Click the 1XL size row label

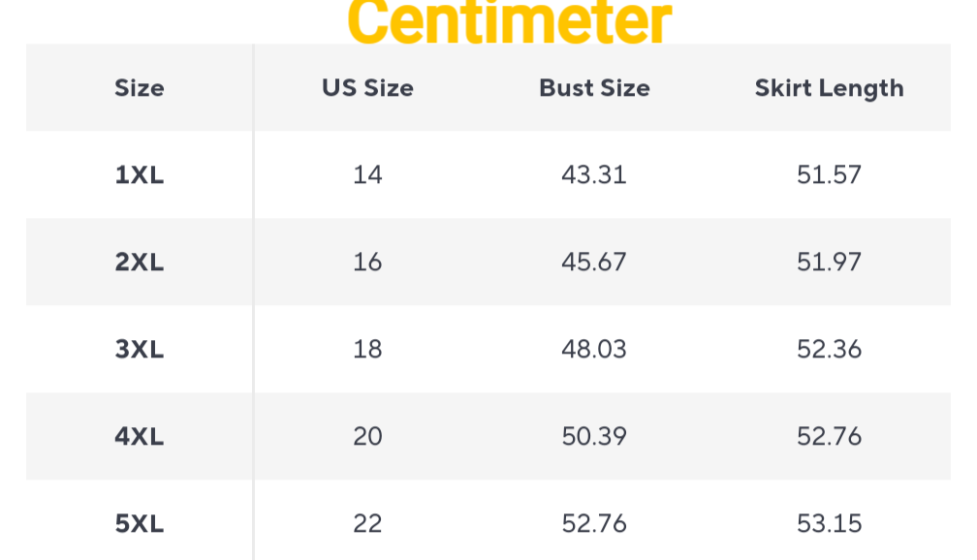140,175
